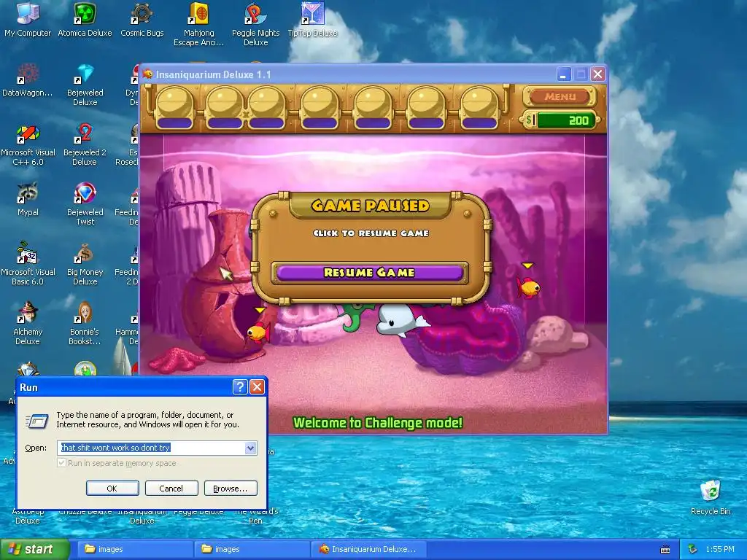The height and width of the screenshot is (560, 747).
Task: Click Cancel in the Run dialog
Action: click(x=171, y=488)
